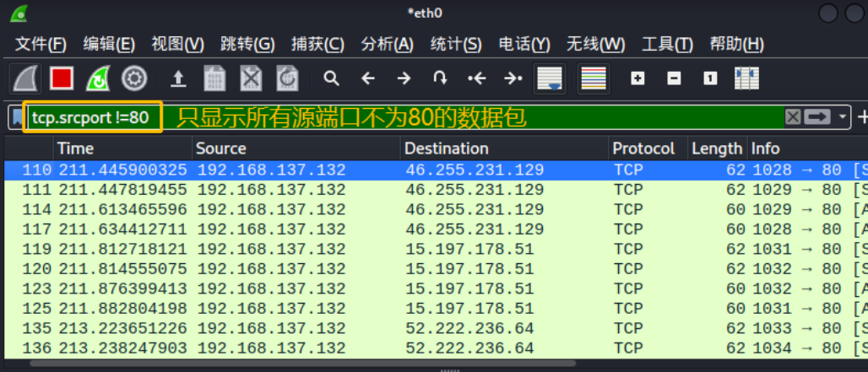The width and height of the screenshot is (868, 372).
Task: Click the start capture shark fin icon
Action: click(x=25, y=78)
